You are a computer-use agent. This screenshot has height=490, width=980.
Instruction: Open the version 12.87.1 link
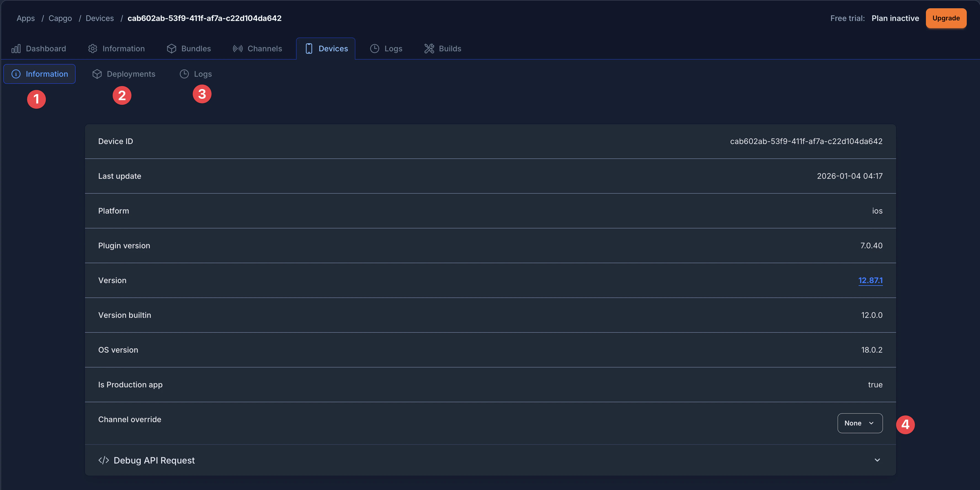click(870, 280)
